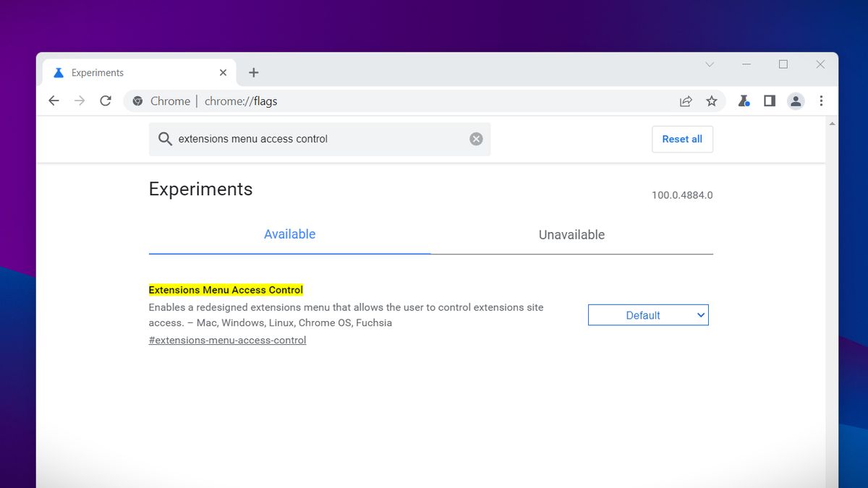Go back with the back arrow
This screenshot has height=488, width=868.
54,101
